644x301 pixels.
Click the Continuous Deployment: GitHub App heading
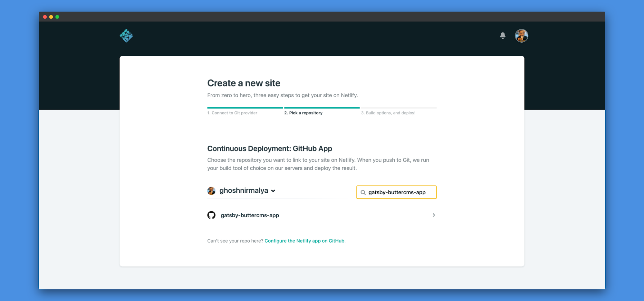pyautogui.click(x=270, y=149)
